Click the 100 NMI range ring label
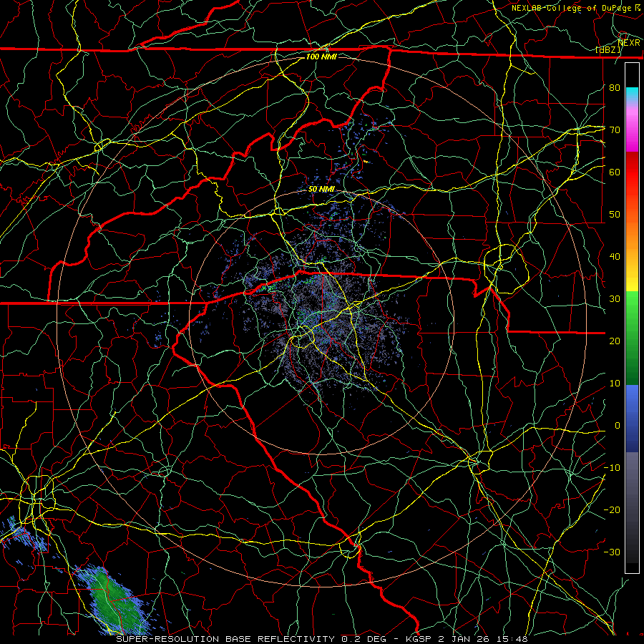Viewport: 644px width, 644px height. coord(321,57)
